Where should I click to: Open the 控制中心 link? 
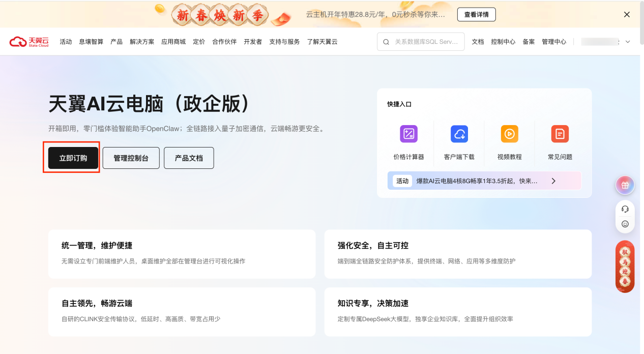pyautogui.click(x=503, y=42)
